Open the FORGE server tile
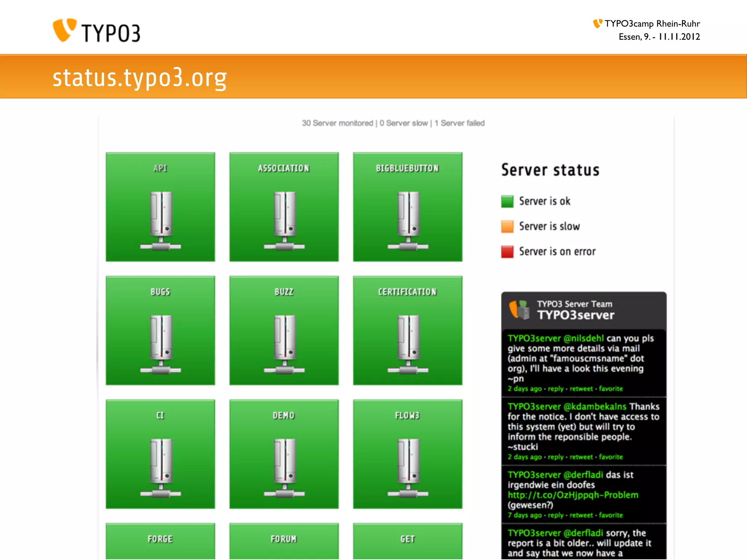The height and width of the screenshot is (560, 747). pyautogui.click(x=160, y=541)
